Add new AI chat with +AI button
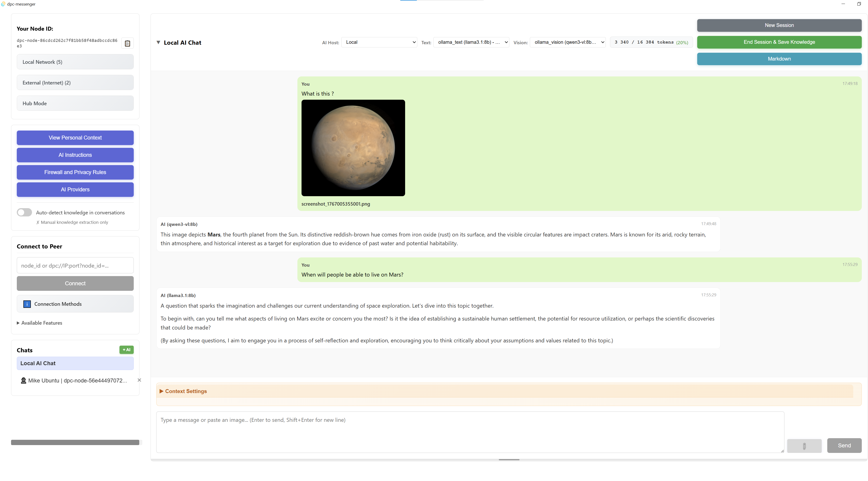The image size is (868, 481). (x=126, y=350)
